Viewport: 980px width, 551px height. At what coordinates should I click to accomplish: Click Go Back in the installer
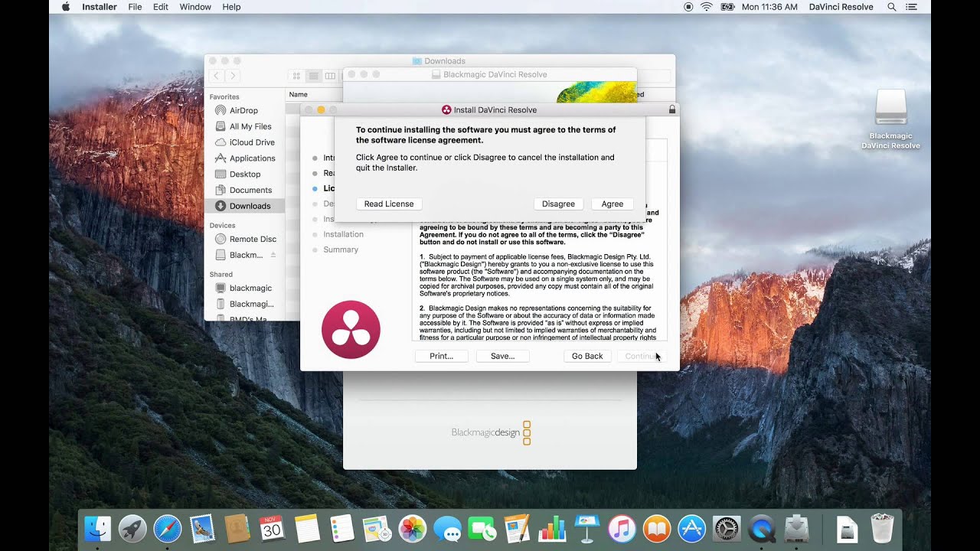(587, 356)
